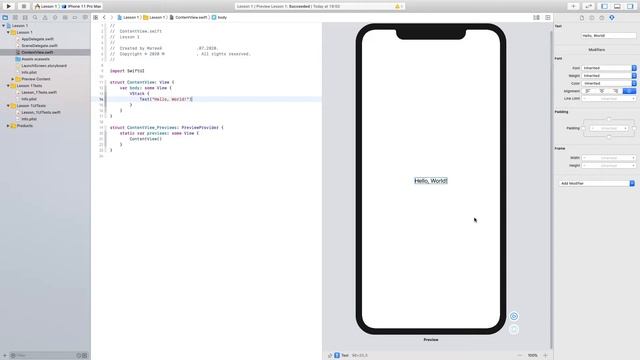Select the inherited alignment option

click(x=629, y=91)
